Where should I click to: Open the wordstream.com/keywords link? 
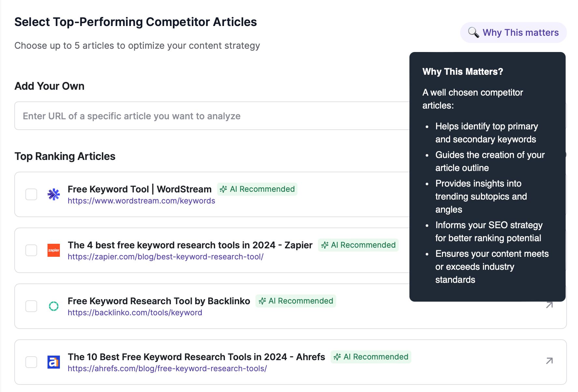(141, 201)
